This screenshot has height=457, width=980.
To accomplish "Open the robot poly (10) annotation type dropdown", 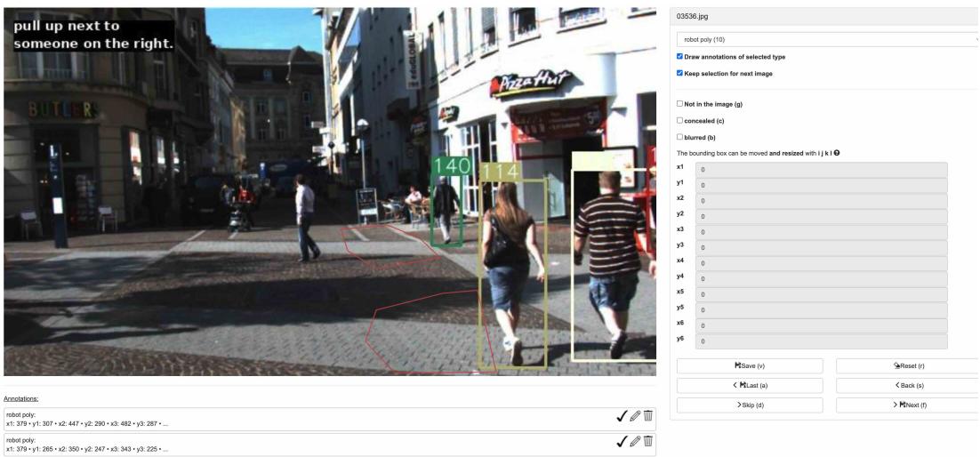I will tap(828, 39).
